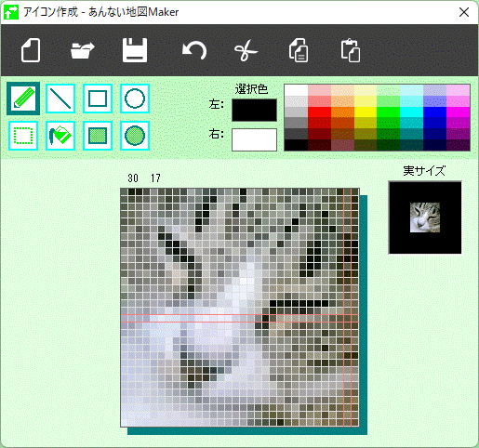This screenshot has width=479, height=448.
Task: Select the filled circle tool
Action: click(x=135, y=136)
